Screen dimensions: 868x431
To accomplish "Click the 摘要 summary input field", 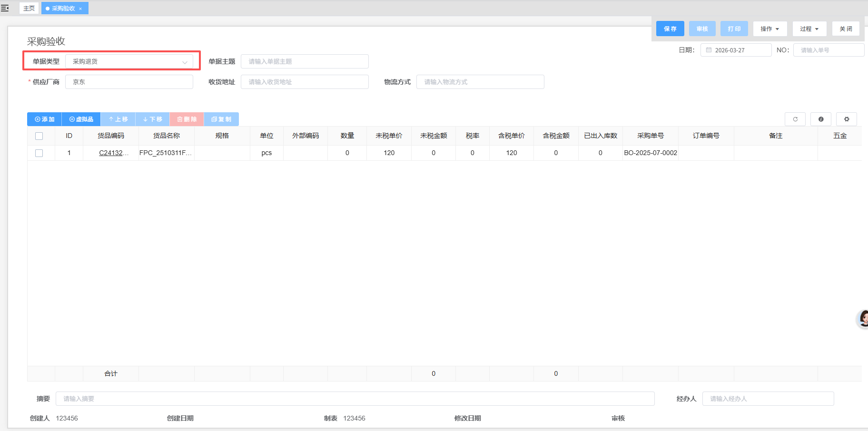I will point(355,399).
